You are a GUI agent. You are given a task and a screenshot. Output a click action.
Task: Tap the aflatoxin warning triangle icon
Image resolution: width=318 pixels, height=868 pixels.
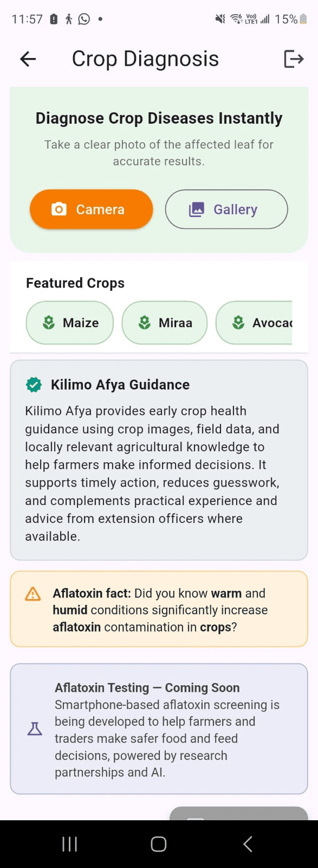point(34,594)
